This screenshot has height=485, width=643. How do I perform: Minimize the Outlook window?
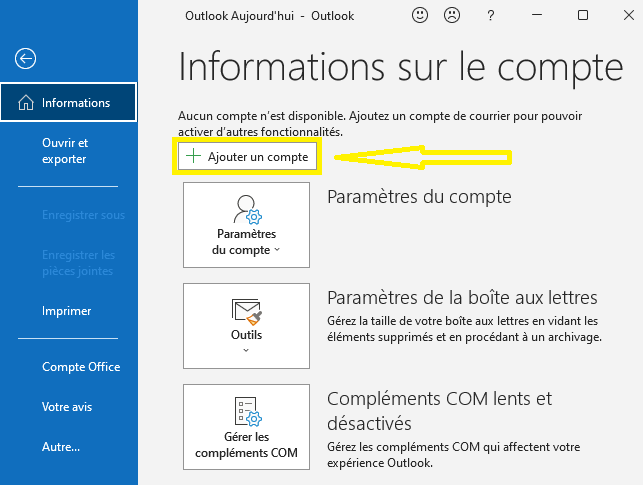coord(537,16)
